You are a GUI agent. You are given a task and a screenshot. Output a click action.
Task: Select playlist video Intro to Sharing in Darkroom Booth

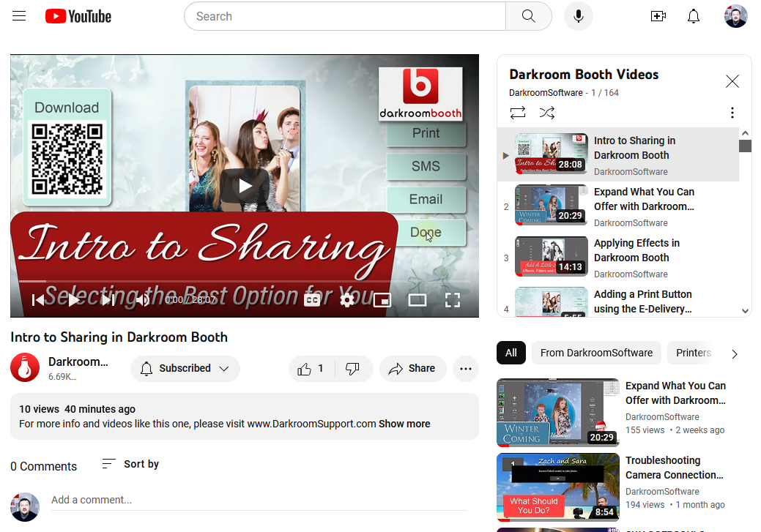pos(618,155)
